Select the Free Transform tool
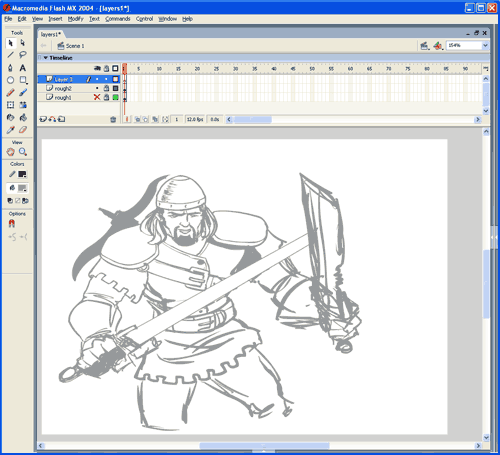The image size is (500, 455). point(11,105)
